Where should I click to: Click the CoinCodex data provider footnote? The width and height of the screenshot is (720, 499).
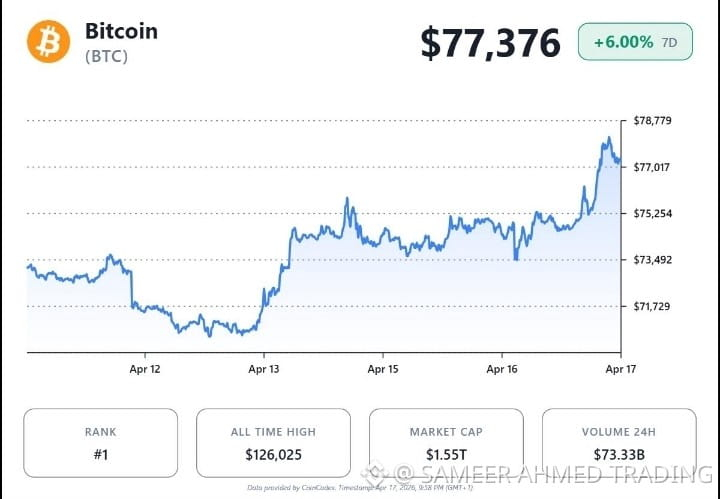360,488
